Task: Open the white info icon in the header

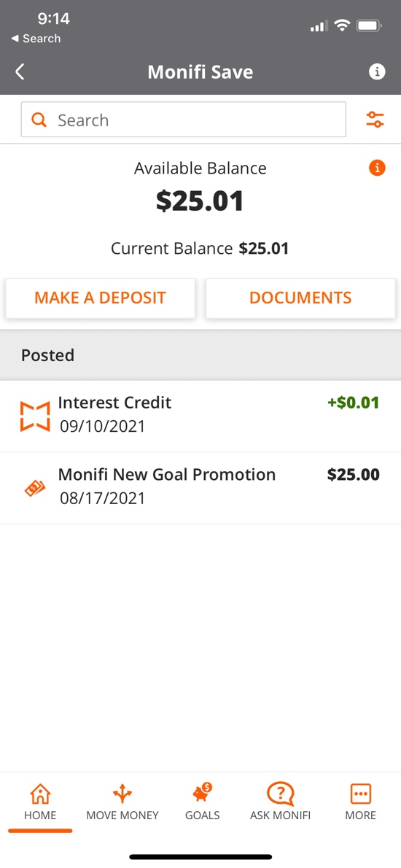Action: tap(377, 72)
